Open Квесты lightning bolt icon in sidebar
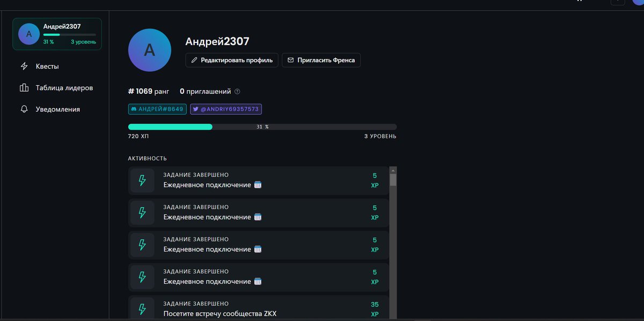 (24, 66)
